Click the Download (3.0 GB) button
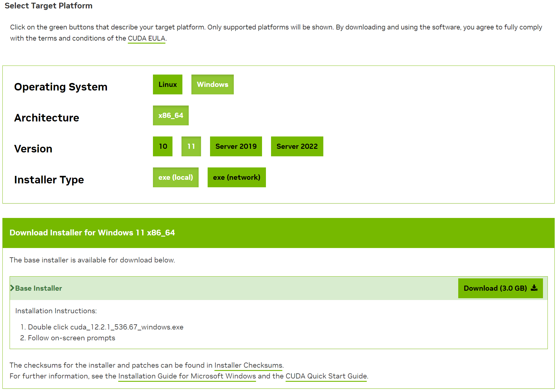The height and width of the screenshot is (392, 558). pos(500,288)
